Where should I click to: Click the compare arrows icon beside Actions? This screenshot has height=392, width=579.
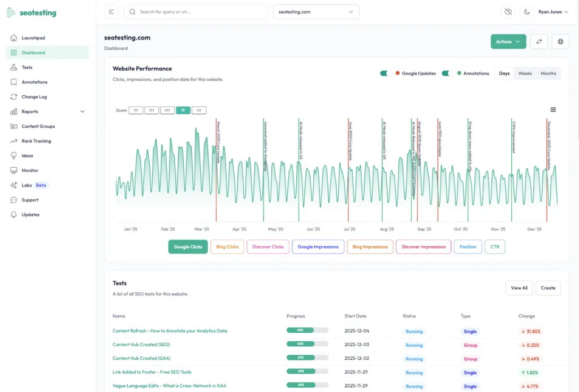tap(539, 41)
